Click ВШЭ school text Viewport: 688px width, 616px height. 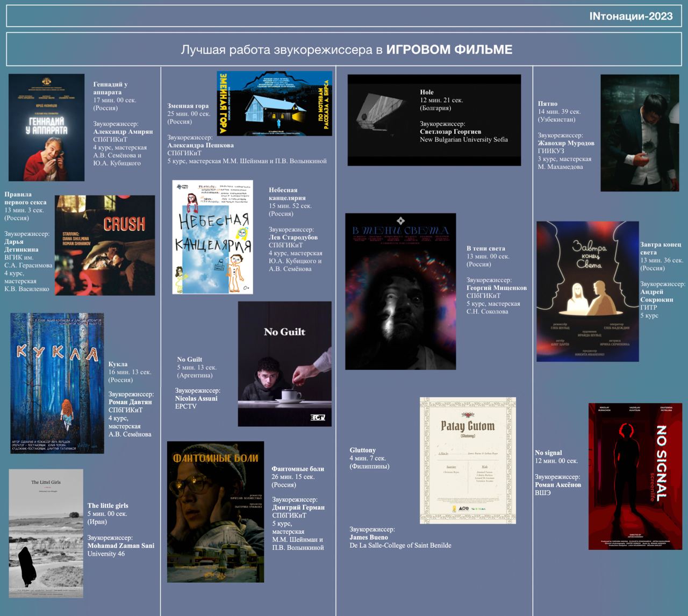click(543, 492)
